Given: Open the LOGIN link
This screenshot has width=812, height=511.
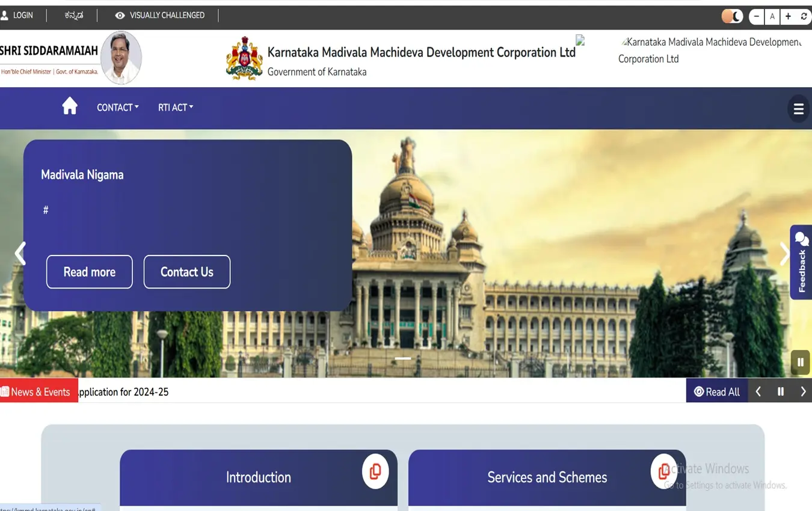Looking at the screenshot, I should 17,16.
